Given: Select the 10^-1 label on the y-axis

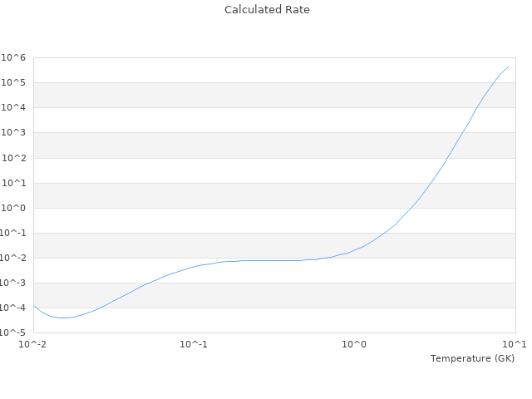Looking at the screenshot, I should click(x=12, y=233).
